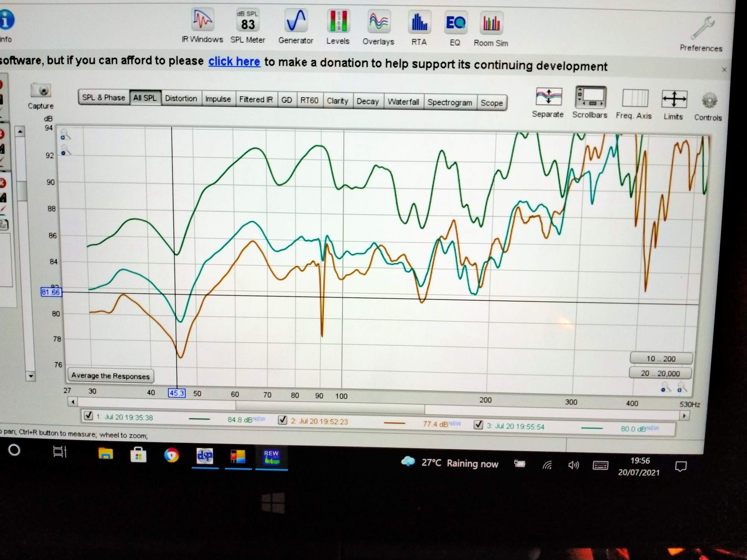The width and height of the screenshot is (747, 560).
Task: Click the vertical zoom-out magnifier
Action: [65, 151]
